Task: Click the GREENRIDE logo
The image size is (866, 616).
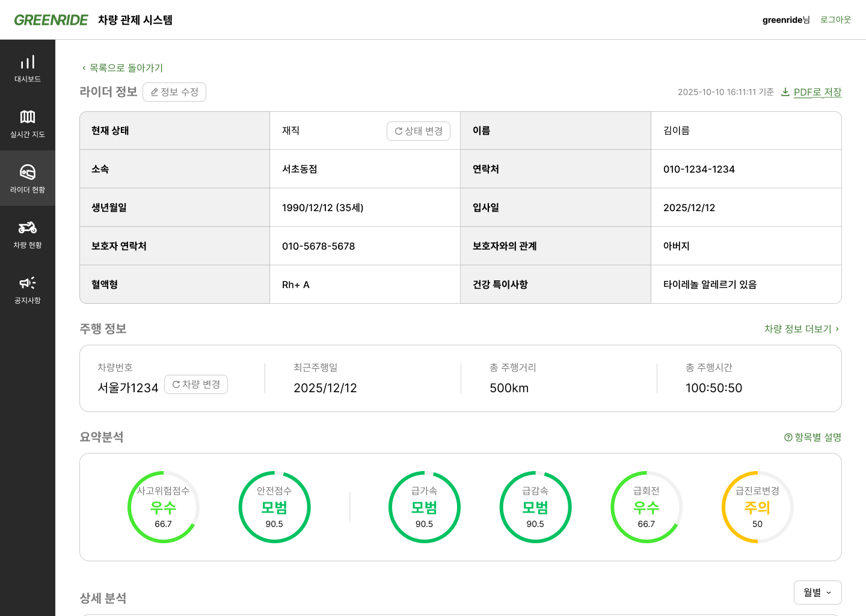Action: (51, 20)
